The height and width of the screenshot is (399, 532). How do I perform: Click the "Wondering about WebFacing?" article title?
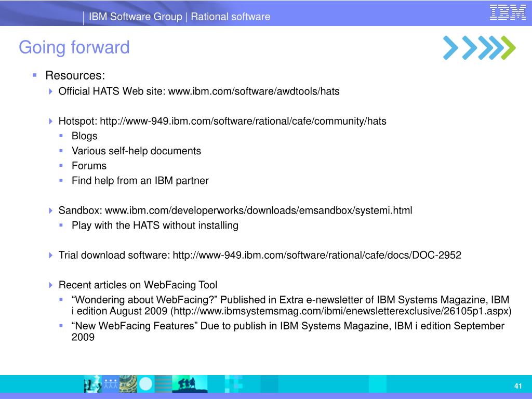point(144,300)
